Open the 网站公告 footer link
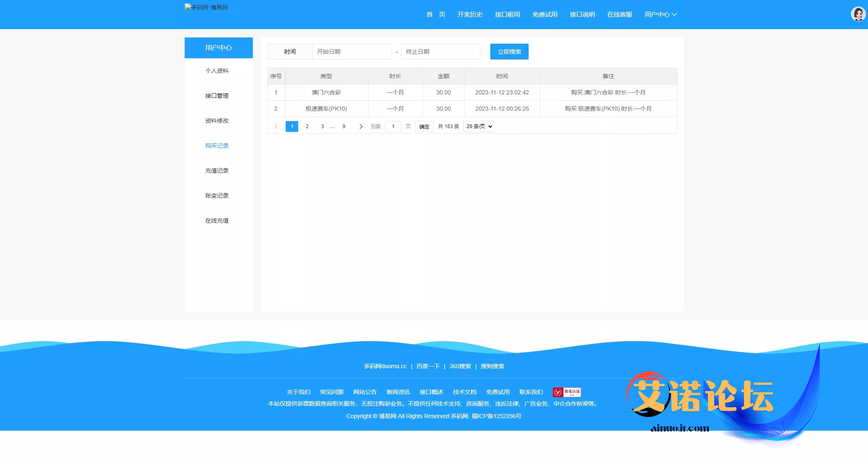This screenshot has height=466, width=868. (x=365, y=392)
